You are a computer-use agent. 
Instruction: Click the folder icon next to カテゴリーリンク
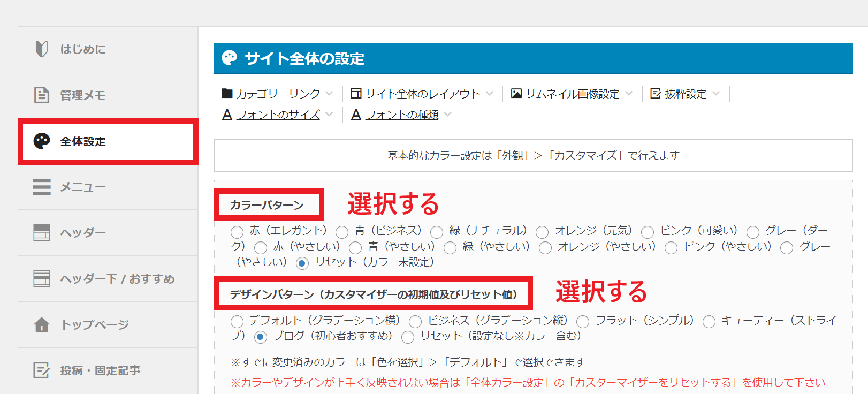tap(227, 94)
